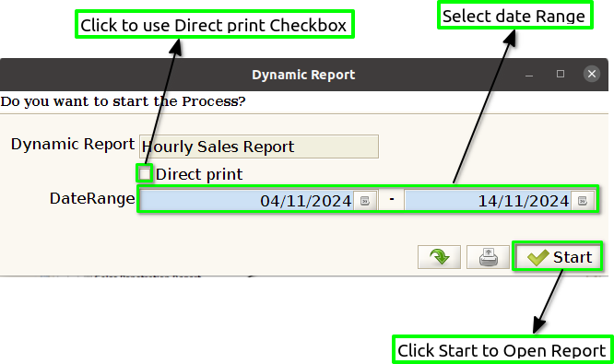
Task: Click the DateRange label
Action: (x=92, y=198)
